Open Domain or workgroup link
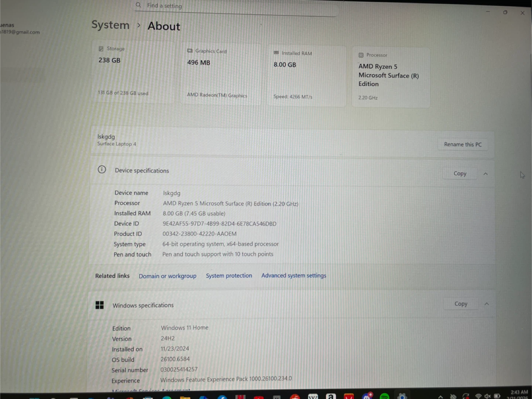The height and width of the screenshot is (399, 532). pos(167,276)
